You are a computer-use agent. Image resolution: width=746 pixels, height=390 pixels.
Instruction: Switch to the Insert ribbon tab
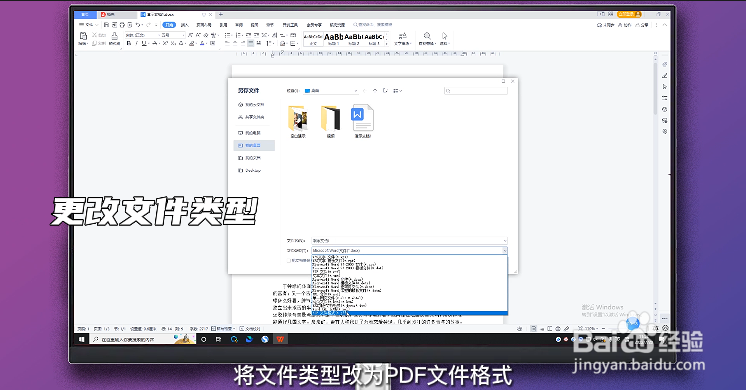185,25
